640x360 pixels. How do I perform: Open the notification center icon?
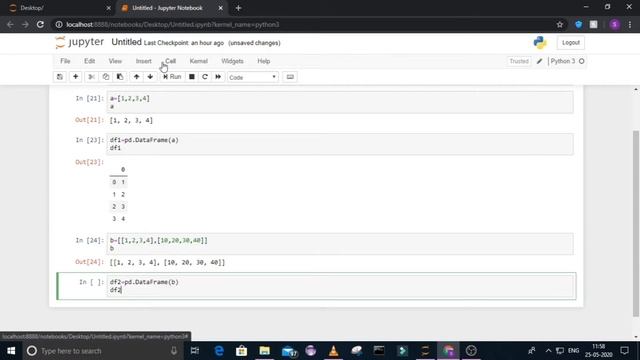click(x=624, y=351)
